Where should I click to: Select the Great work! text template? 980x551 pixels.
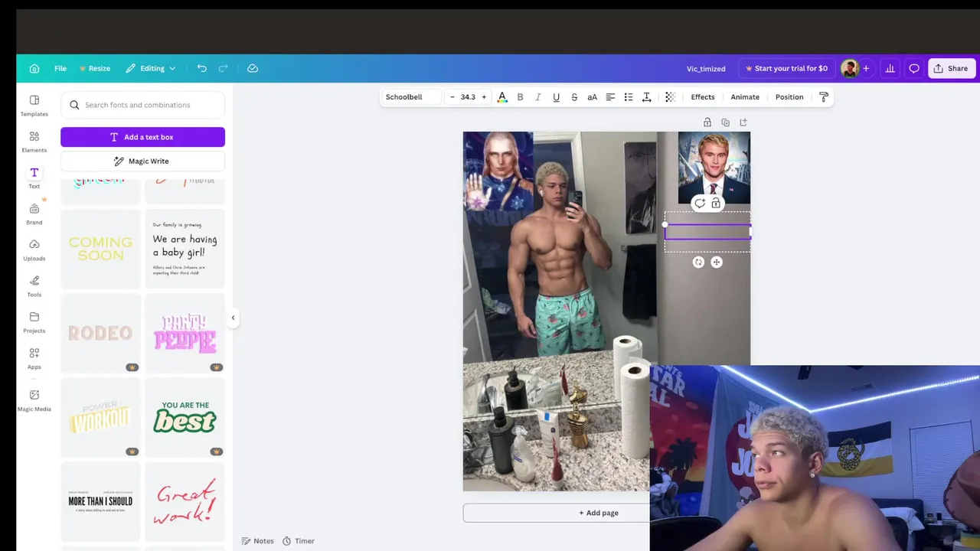(185, 501)
